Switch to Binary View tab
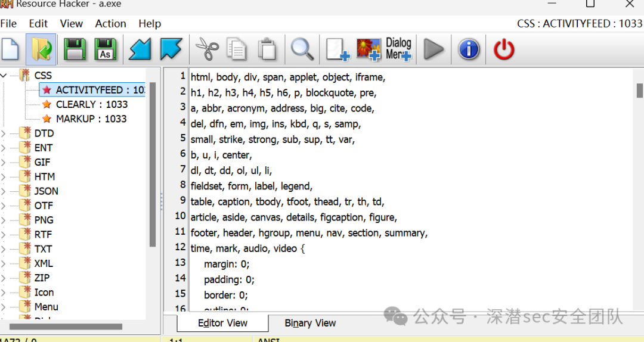The width and height of the screenshot is (644, 342). pyautogui.click(x=310, y=323)
